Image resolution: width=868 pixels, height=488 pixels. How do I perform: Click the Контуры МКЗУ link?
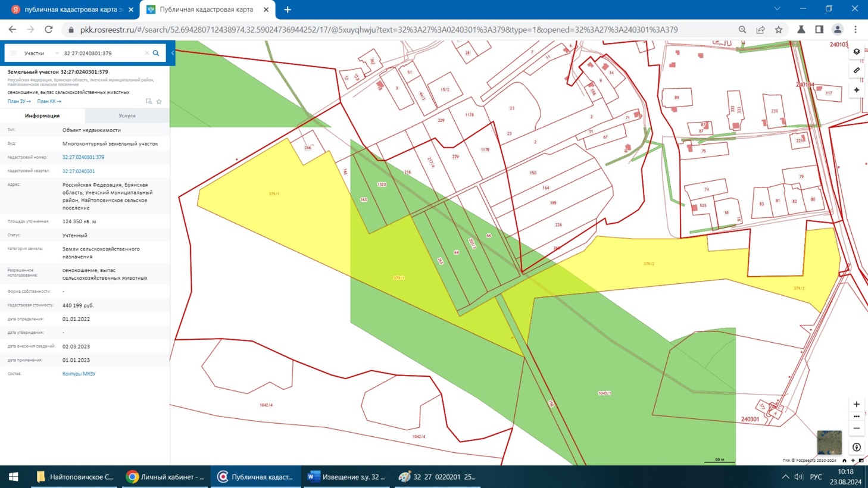79,374
